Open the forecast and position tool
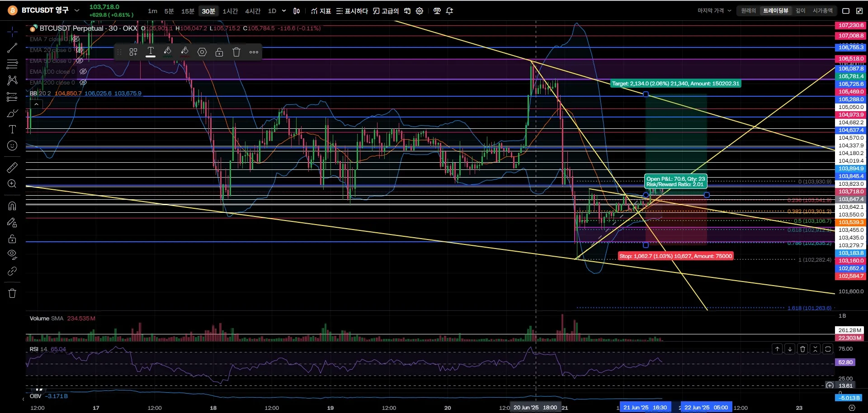The height and width of the screenshot is (413, 868). [x=12, y=97]
